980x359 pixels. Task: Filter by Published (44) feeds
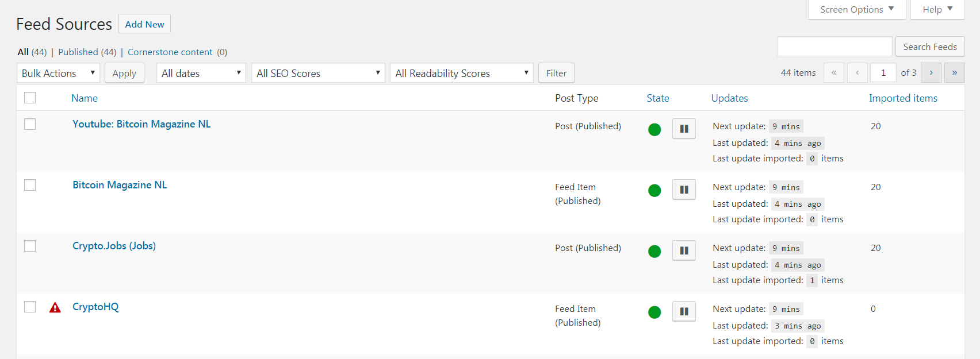(x=87, y=52)
